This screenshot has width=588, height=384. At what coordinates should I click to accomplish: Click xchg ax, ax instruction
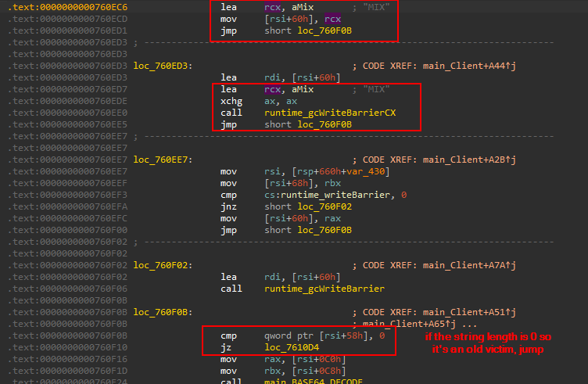pyautogui.click(x=259, y=101)
